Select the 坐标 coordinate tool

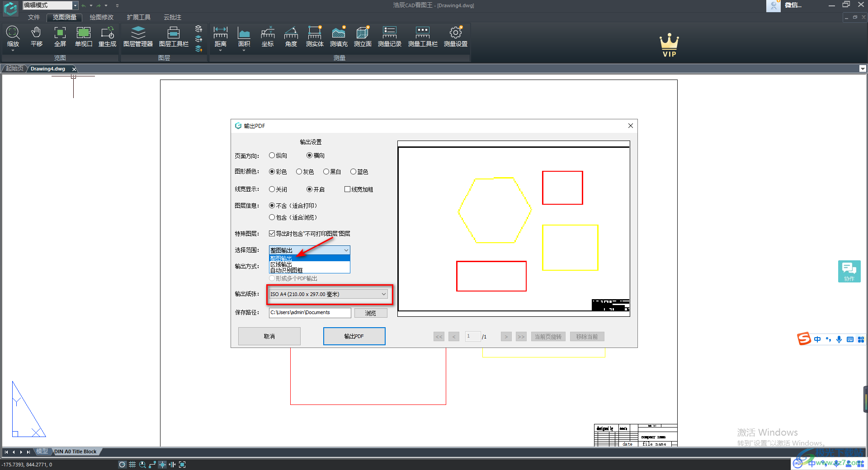(268, 36)
